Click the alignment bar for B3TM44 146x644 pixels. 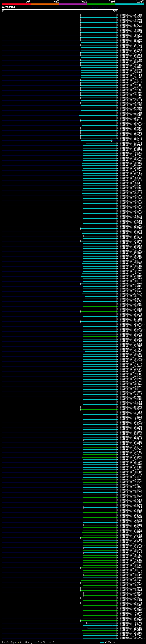click(102, 143)
